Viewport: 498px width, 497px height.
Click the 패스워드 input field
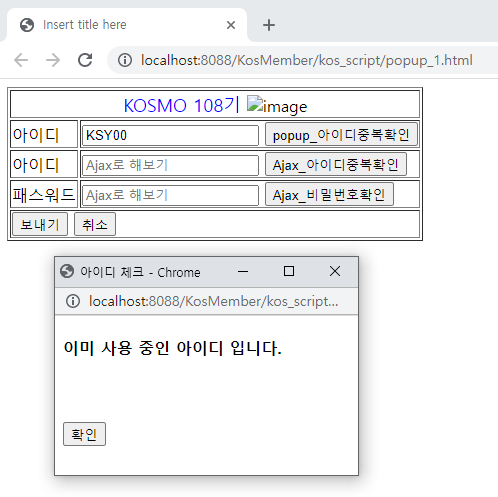(x=170, y=195)
